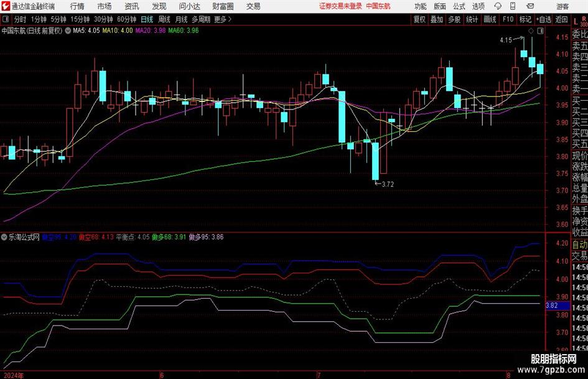Click the 做多95: 3.86 indicator value
The image size is (588, 379).
coord(206,236)
